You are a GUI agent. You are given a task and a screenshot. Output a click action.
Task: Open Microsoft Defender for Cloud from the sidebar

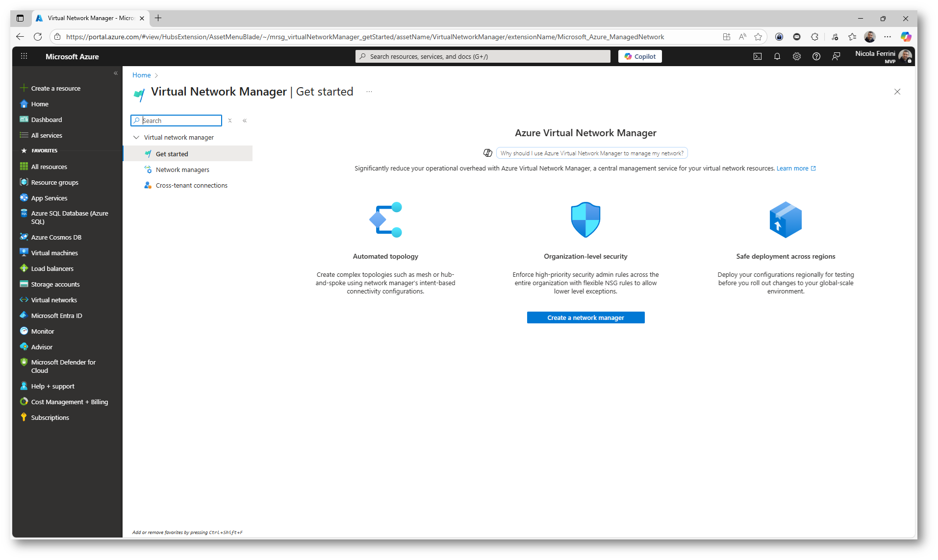[63, 366]
